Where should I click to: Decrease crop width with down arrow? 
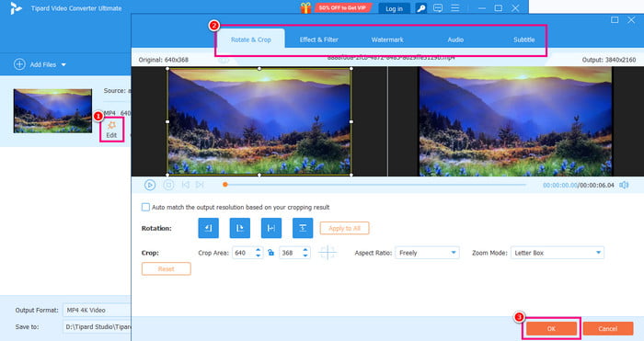pyautogui.click(x=258, y=256)
